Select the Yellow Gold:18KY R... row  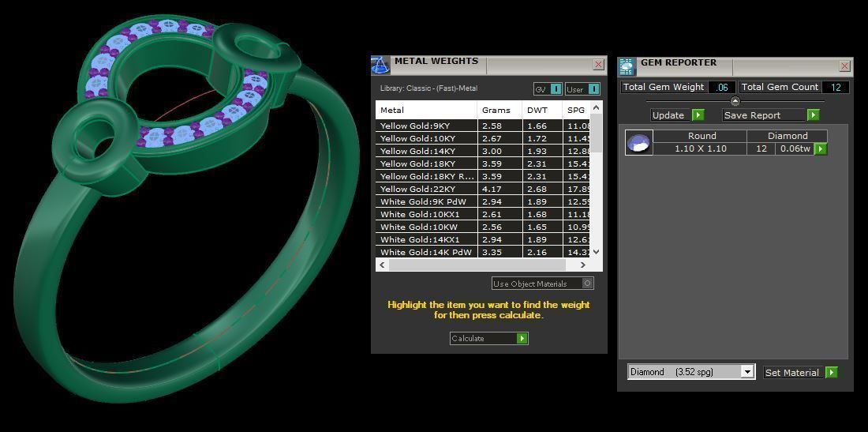pos(483,177)
